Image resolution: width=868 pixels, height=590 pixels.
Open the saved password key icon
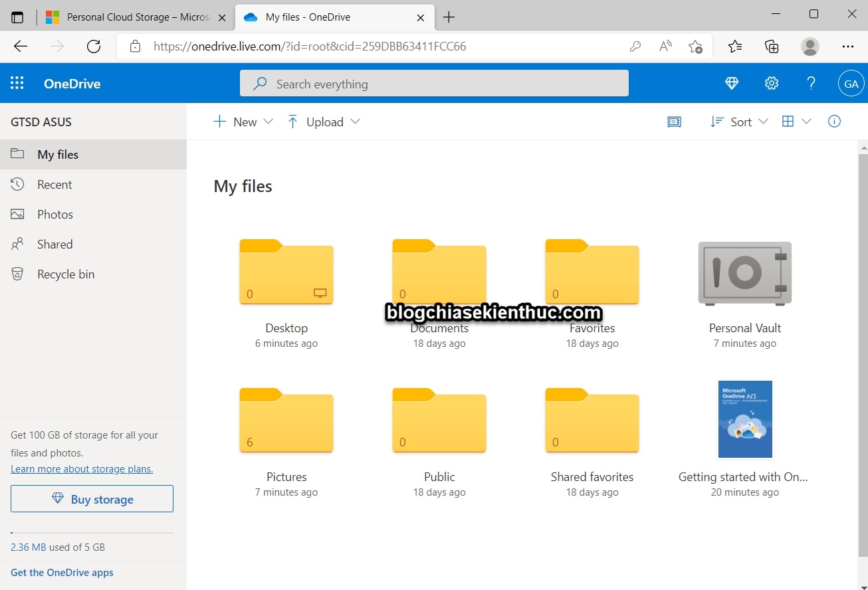click(635, 47)
